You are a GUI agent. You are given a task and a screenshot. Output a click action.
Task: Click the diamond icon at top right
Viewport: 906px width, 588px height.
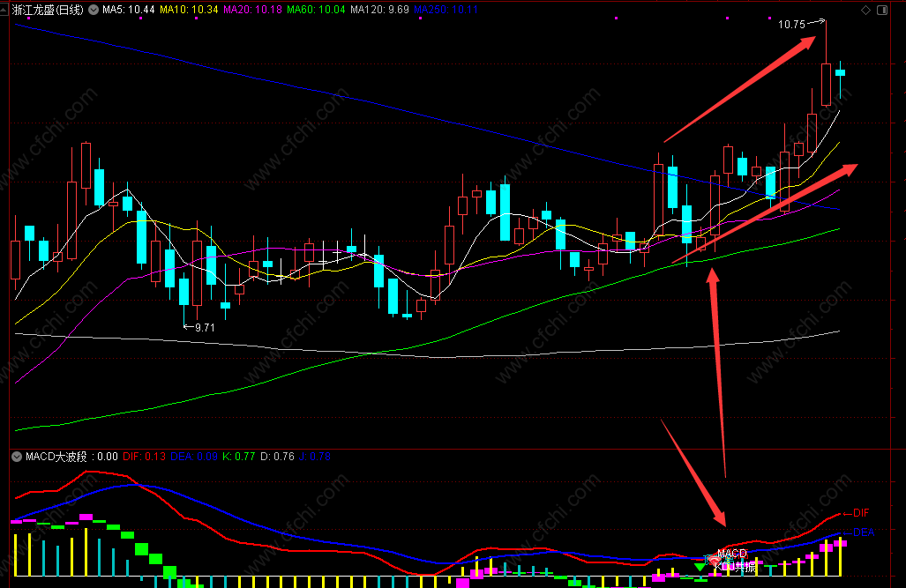(x=865, y=10)
